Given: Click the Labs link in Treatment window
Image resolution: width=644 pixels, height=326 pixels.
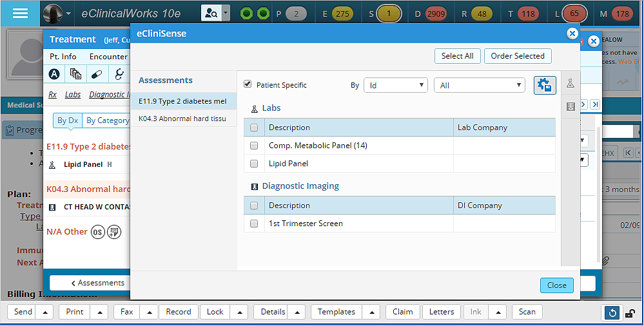Looking at the screenshot, I should pos(73,95).
